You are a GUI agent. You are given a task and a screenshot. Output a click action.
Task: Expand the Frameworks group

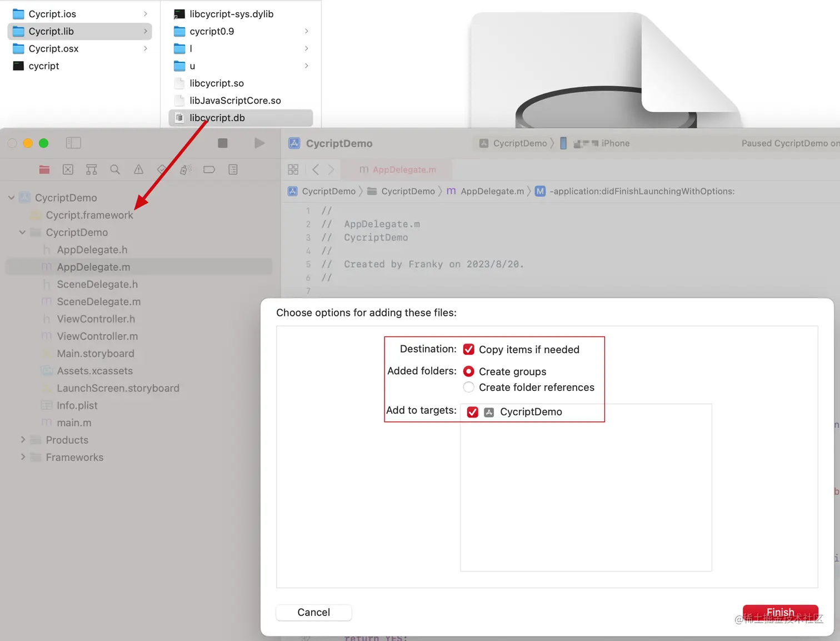pyautogui.click(x=23, y=457)
